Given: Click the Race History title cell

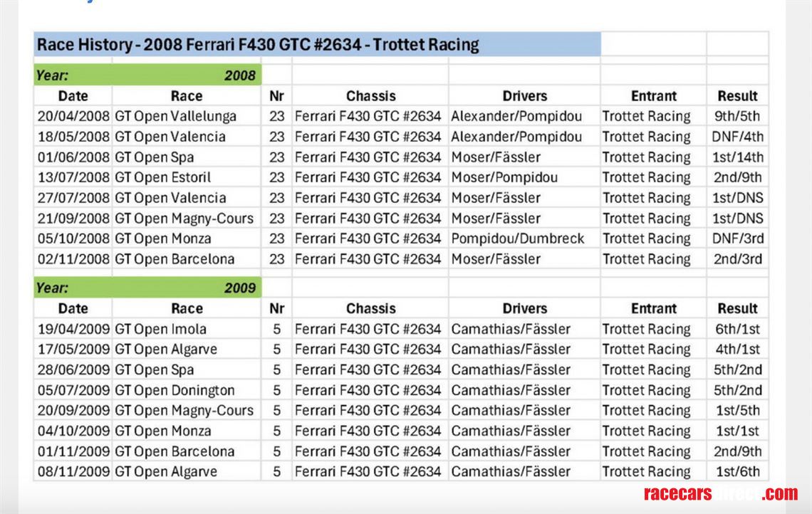Looking at the screenshot, I should (317, 46).
